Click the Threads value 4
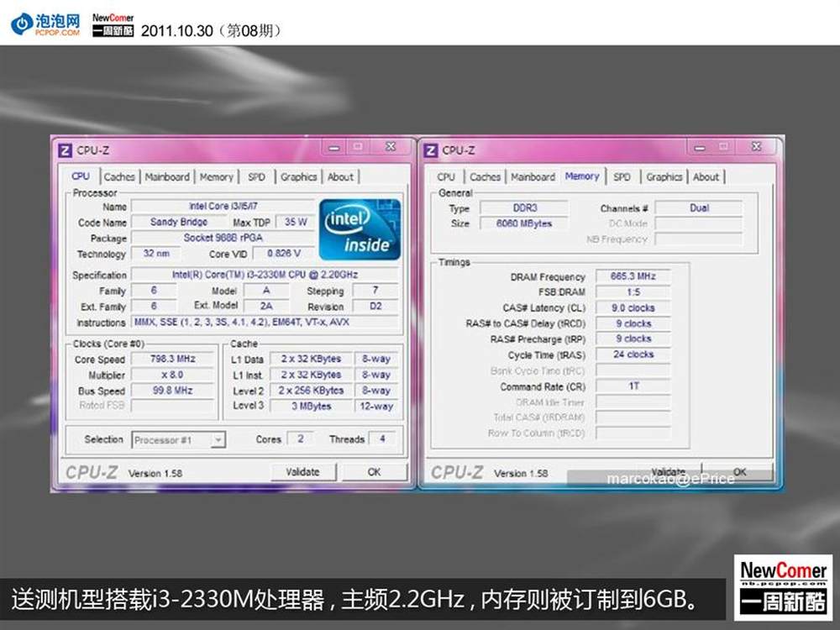 coord(382,438)
